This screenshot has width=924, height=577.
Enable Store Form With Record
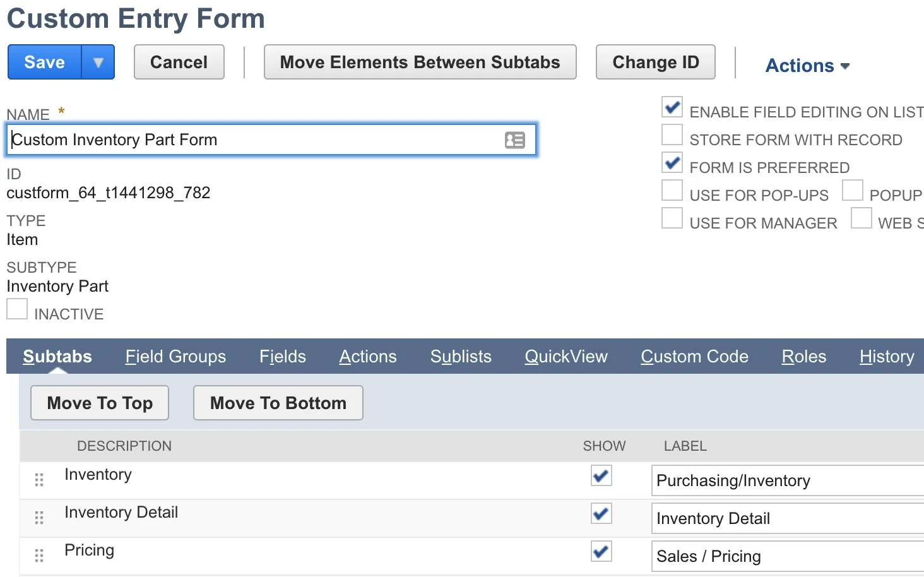pyautogui.click(x=672, y=134)
